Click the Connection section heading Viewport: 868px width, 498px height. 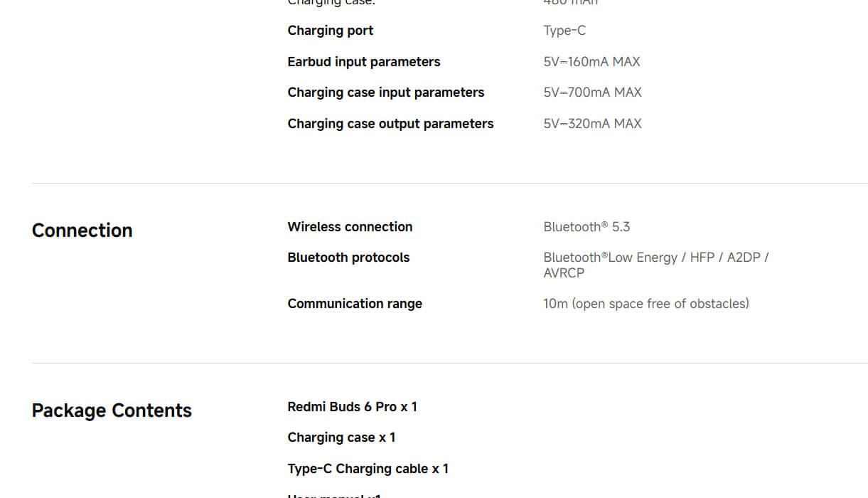(x=82, y=231)
